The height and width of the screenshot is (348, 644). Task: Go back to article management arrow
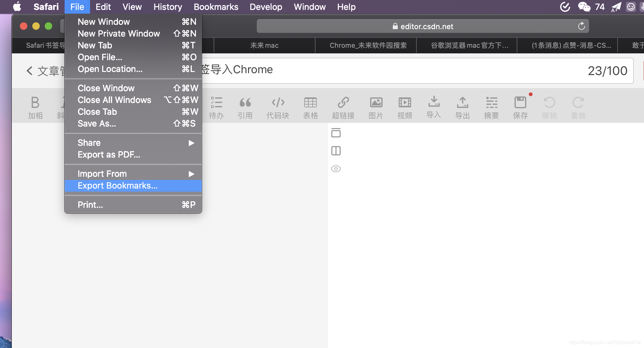[x=29, y=71]
